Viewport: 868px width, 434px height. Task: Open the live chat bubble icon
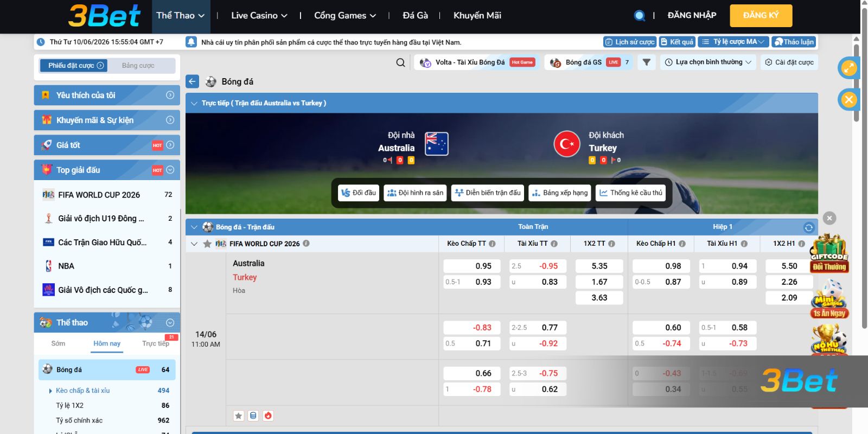click(x=640, y=16)
